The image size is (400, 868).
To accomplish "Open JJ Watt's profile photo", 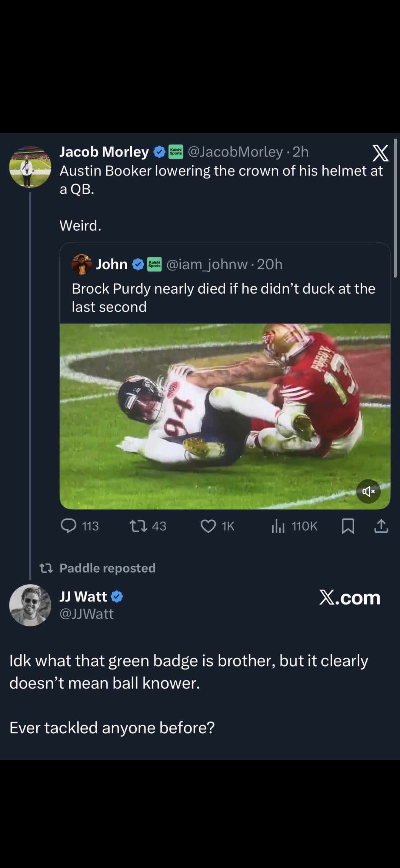I will click(x=30, y=605).
